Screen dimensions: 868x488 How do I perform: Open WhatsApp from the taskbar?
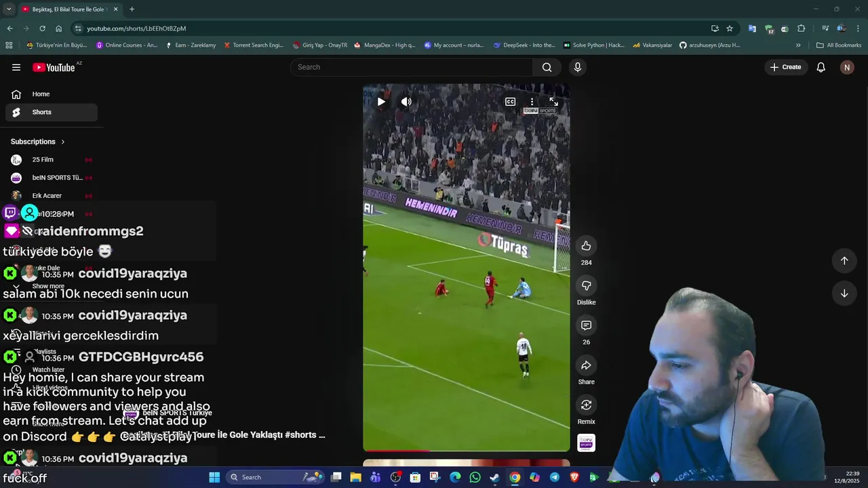(x=475, y=477)
